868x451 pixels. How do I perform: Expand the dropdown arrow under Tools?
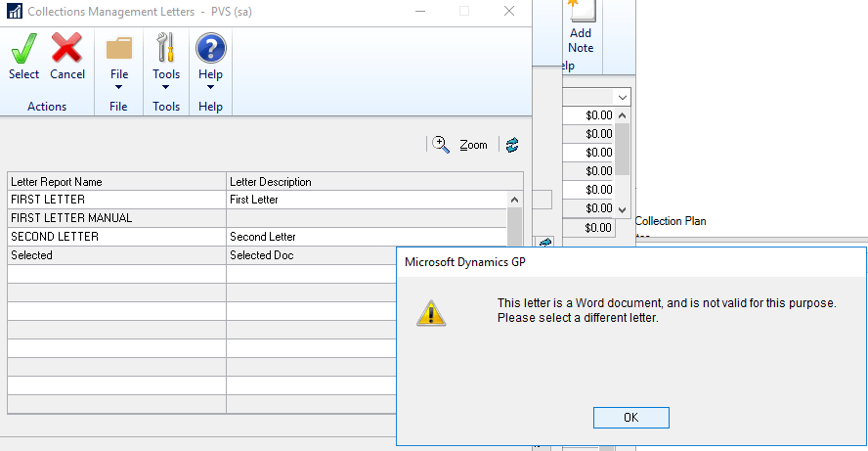coord(165,87)
